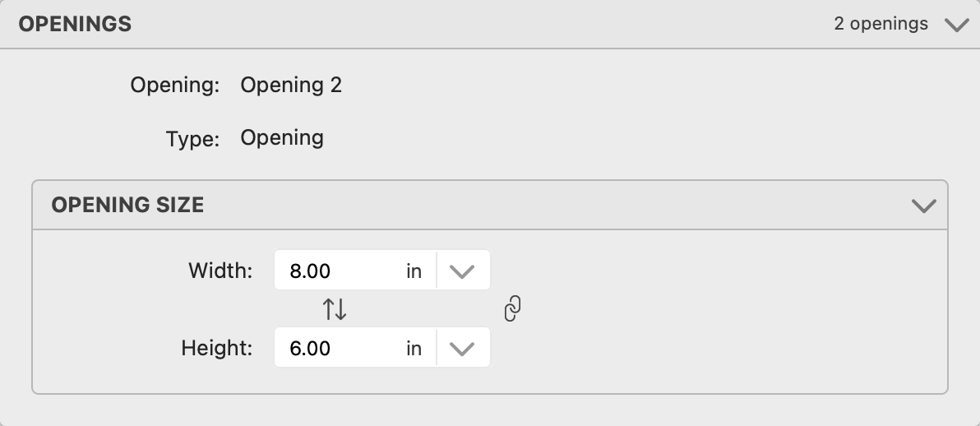Screen dimensions: 980x426
Task: Toggle the constrain proportions link icon
Action: click(511, 309)
